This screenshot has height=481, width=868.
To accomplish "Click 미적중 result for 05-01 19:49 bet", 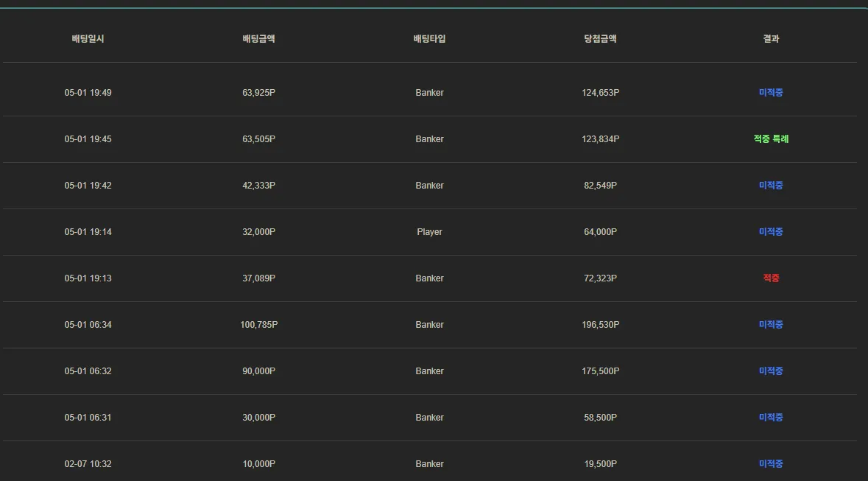I will pyautogui.click(x=771, y=93).
